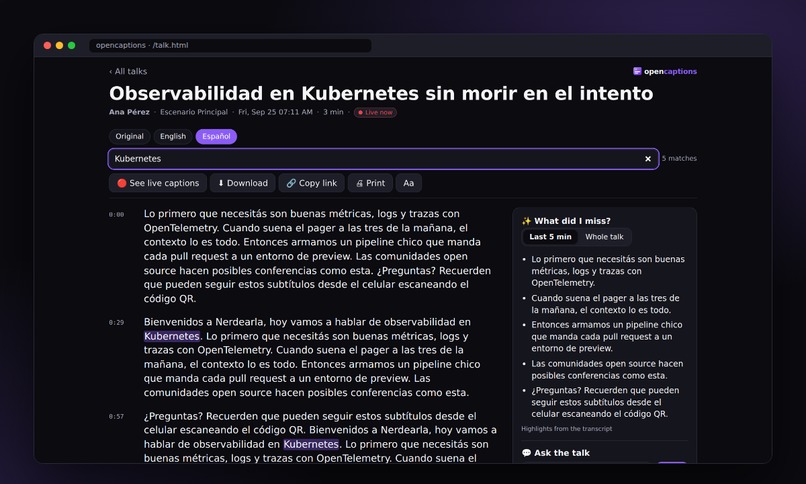The width and height of the screenshot is (806, 484).
Task: Download the transcript
Action: [243, 183]
